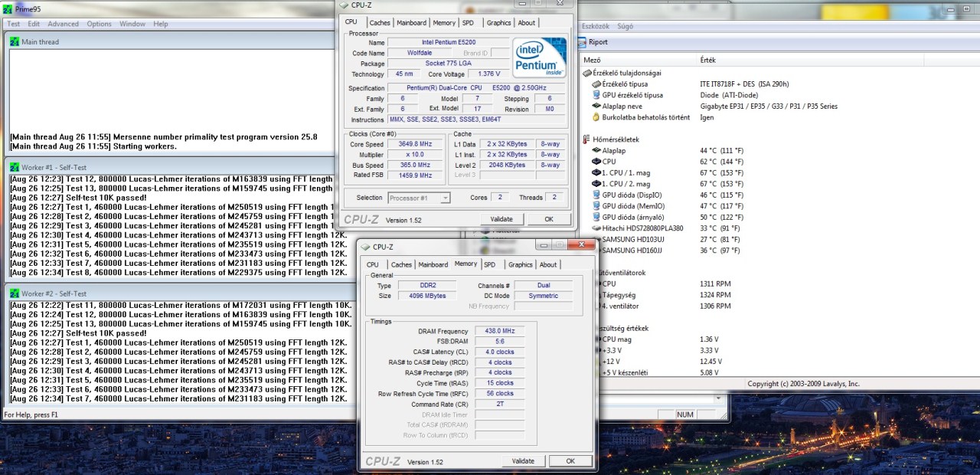Screen dimensions: 980x475
Task: Click the Hitachi HDS728080PLA380 drive icon
Action: click(x=596, y=228)
